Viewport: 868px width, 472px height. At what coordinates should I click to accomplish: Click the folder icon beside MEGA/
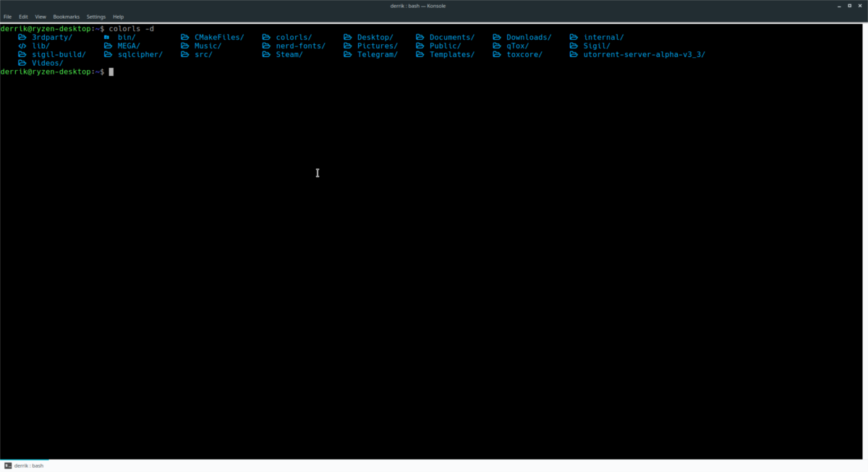tap(108, 46)
